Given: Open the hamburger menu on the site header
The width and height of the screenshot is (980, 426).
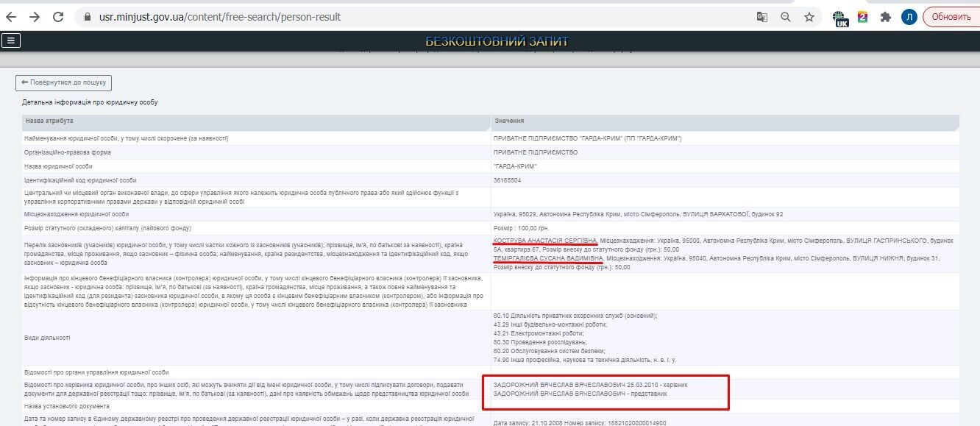Looking at the screenshot, I should point(10,40).
